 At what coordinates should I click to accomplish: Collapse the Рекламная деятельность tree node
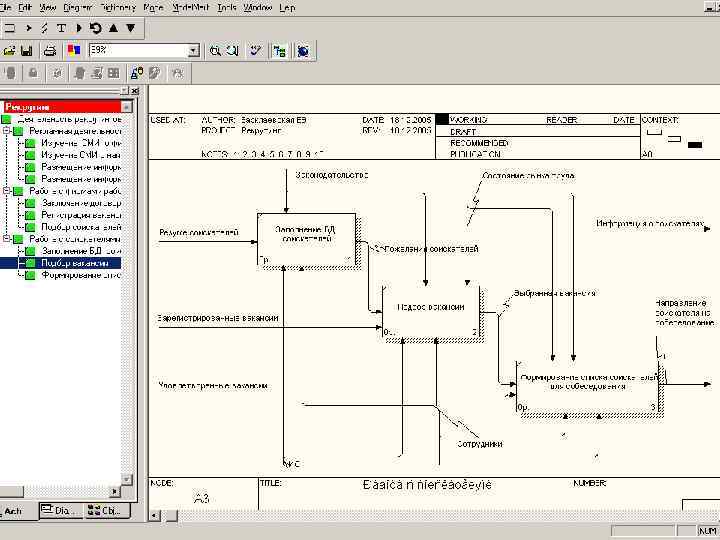[8, 131]
